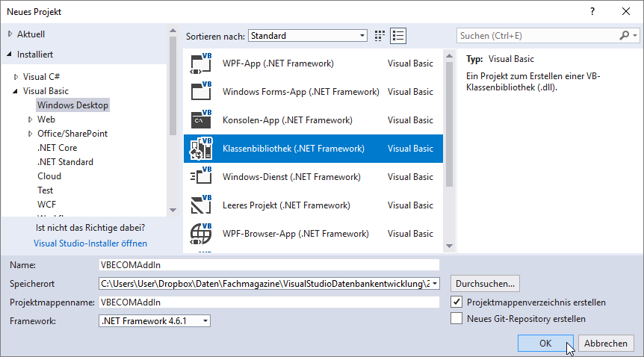This screenshot has width=644, height=357.
Task: Close the Neues Projekt dialog
Action: coord(626,11)
